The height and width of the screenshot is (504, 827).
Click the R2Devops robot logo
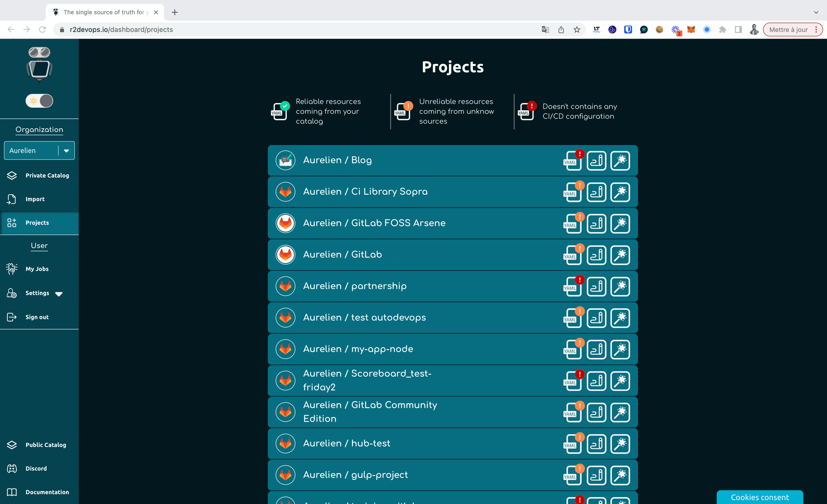39,64
